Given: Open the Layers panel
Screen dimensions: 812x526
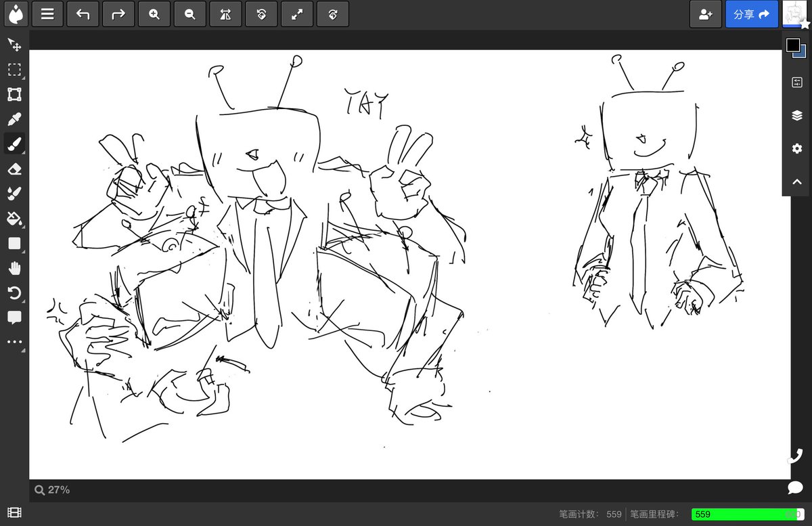Looking at the screenshot, I should pyautogui.click(x=796, y=115).
